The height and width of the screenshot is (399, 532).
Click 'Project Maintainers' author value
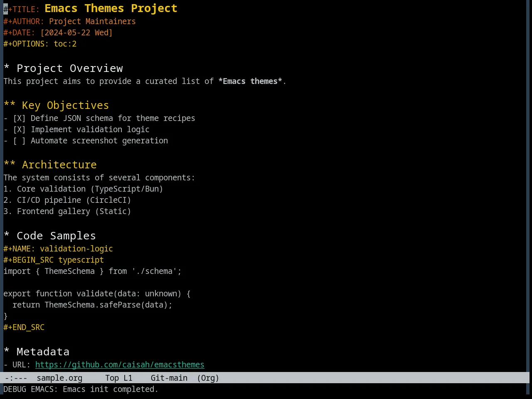click(x=92, y=22)
